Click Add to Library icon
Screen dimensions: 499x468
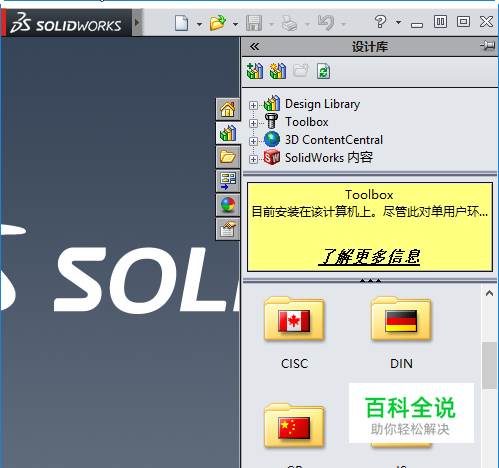click(255, 71)
